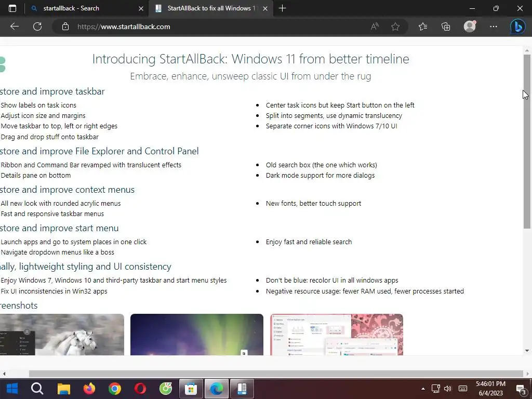
Task: Click the page scroll down arrow
Action: (x=527, y=351)
